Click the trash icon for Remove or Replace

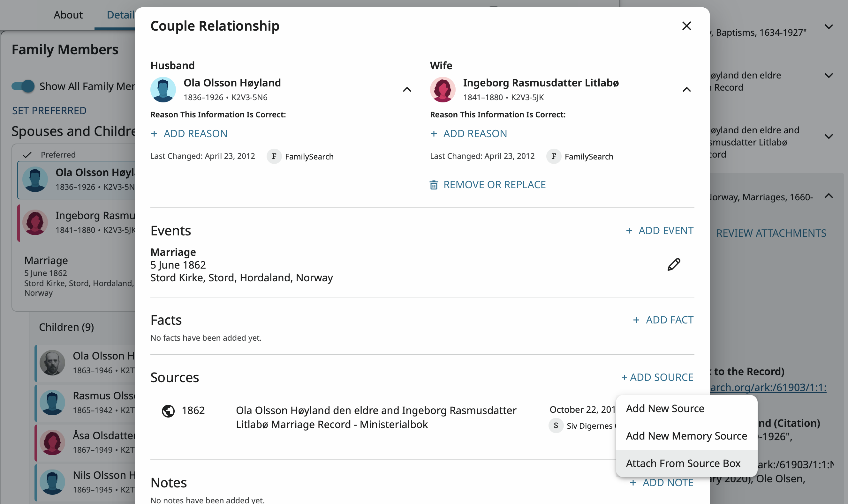tap(434, 185)
